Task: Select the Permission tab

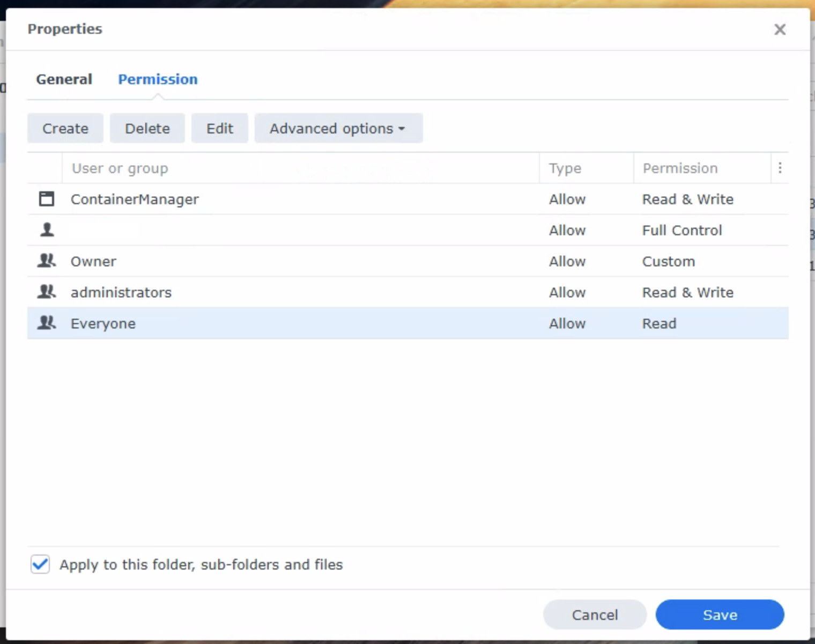Action: [x=158, y=79]
